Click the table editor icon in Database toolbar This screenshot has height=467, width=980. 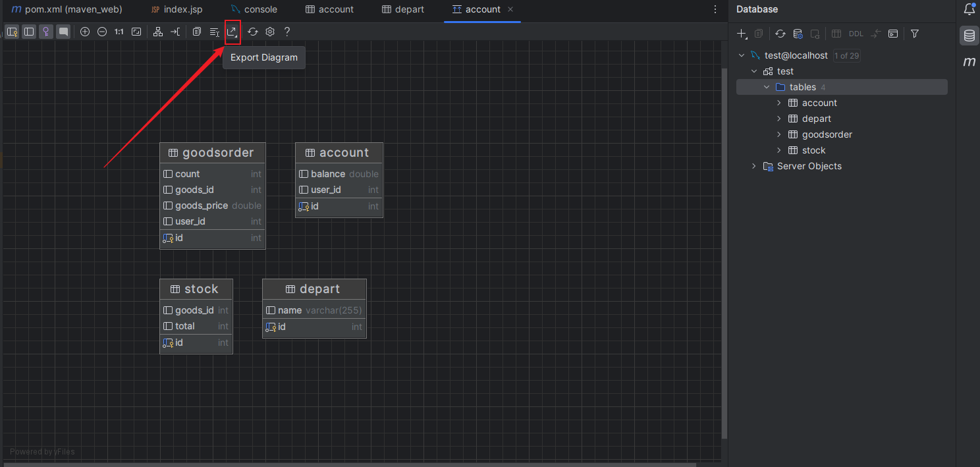(836, 34)
